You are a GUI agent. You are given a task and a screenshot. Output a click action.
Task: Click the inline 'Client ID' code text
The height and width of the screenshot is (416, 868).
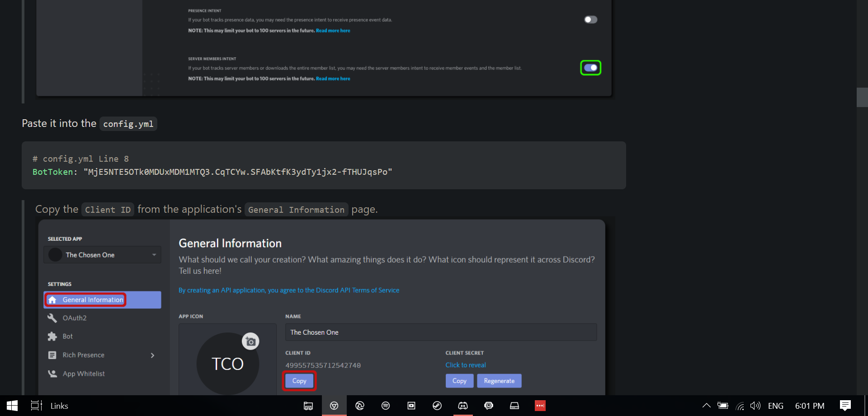click(108, 210)
